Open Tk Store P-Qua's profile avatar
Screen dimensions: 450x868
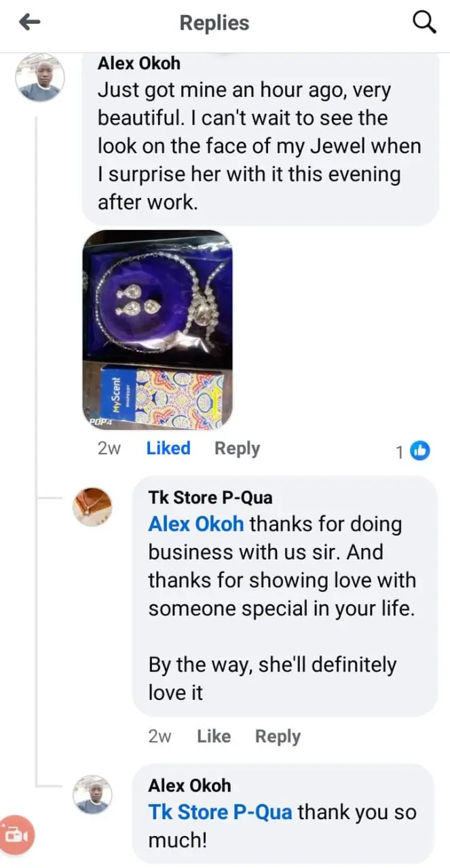click(92, 507)
